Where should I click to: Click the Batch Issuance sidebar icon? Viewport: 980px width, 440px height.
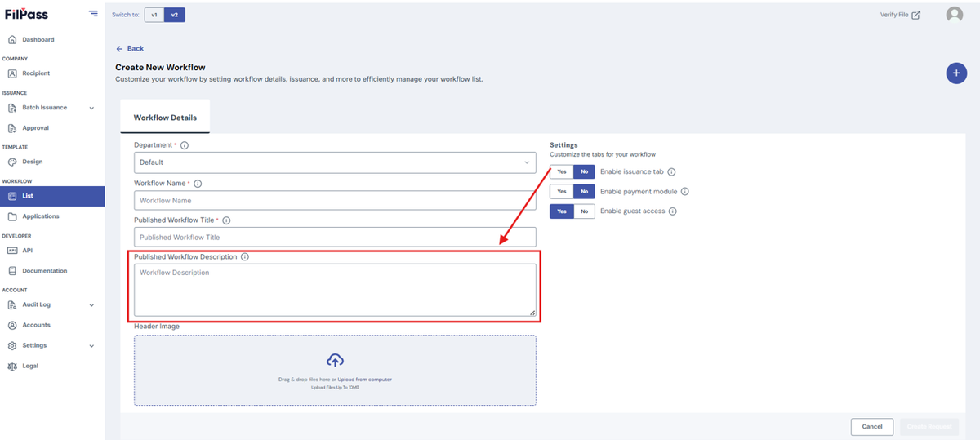tap(12, 108)
